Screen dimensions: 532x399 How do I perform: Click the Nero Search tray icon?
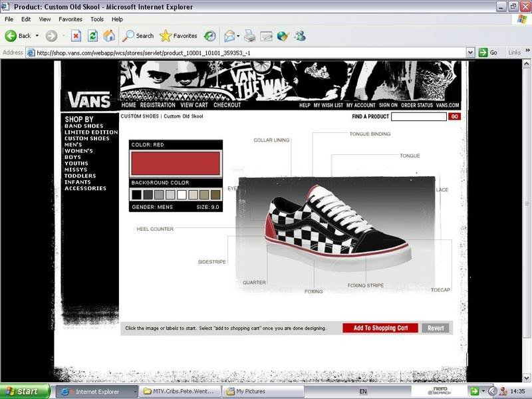pyautogui.click(x=440, y=391)
